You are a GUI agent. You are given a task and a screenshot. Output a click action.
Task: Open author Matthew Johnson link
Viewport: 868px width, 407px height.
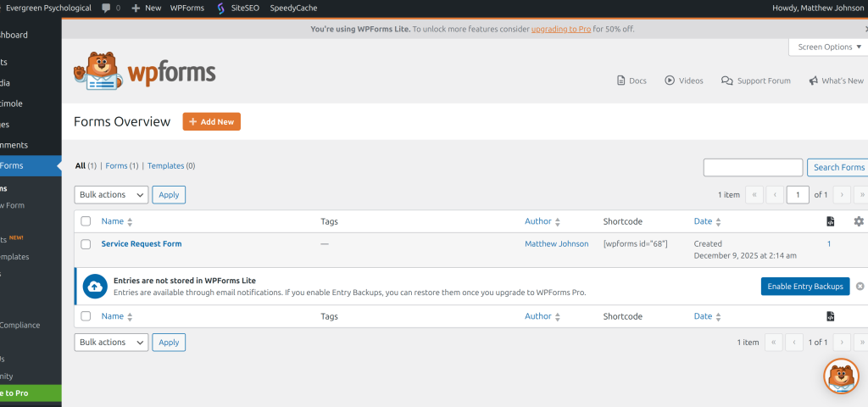pyautogui.click(x=556, y=243)
